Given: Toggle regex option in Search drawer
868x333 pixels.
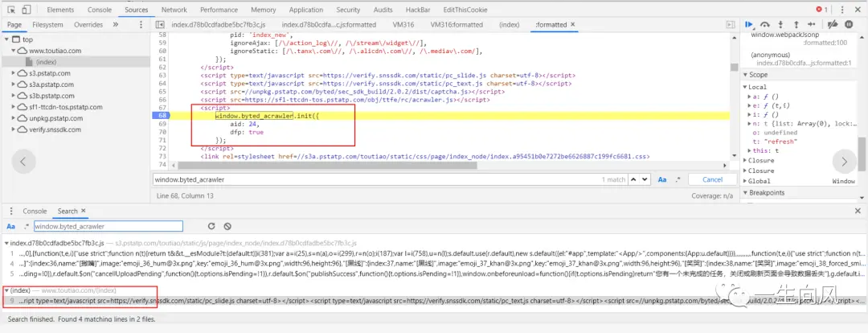Looking at the screenshot, I should 26,226.
